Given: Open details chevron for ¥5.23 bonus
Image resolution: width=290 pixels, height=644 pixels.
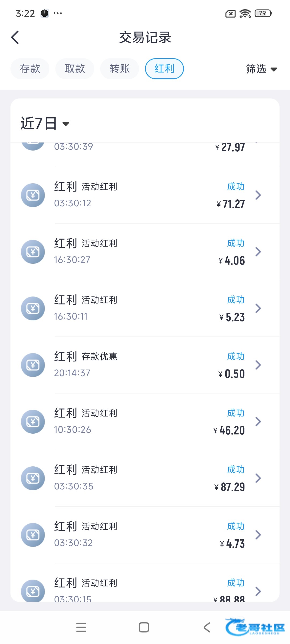Looking at the screenshot, I should tap(258, 308).
